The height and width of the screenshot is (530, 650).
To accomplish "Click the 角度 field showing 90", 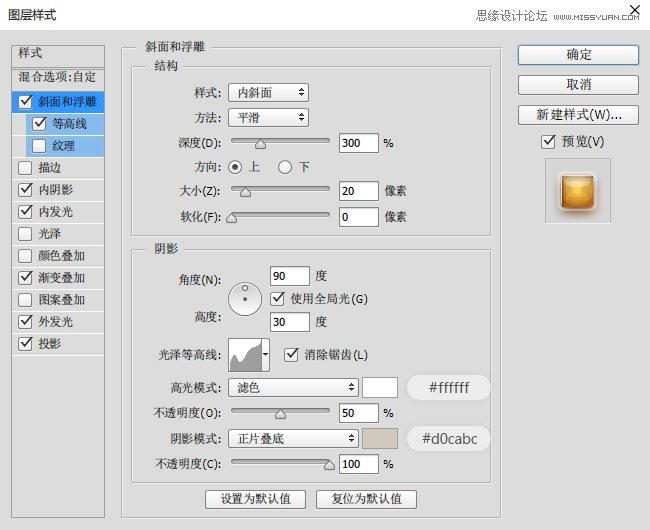I will [x=290, y=276].
